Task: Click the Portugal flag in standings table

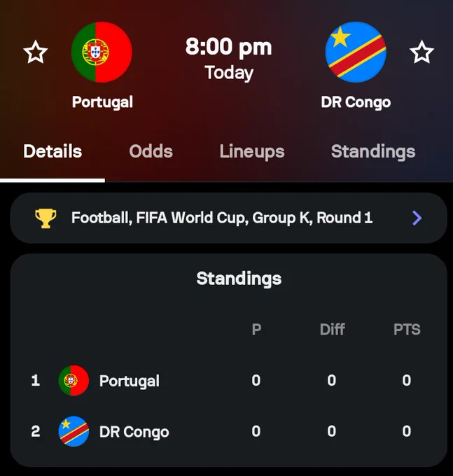Action: pyautogui.click(x=74, y=380)
